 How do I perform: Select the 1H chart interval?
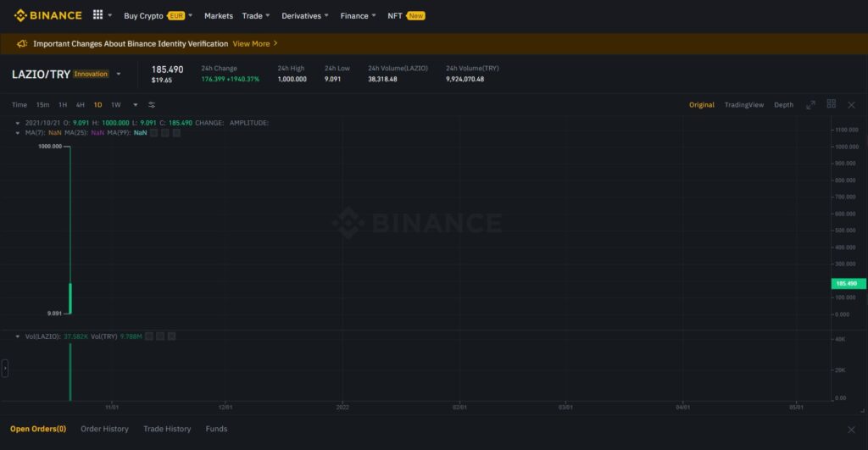tap(63, 104)
